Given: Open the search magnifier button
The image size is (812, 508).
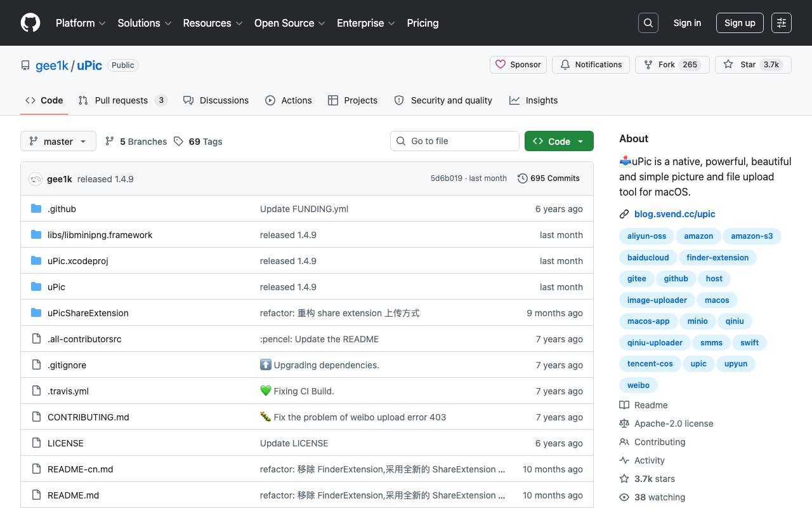Looking at the screenshot, I should coord(648,23).
